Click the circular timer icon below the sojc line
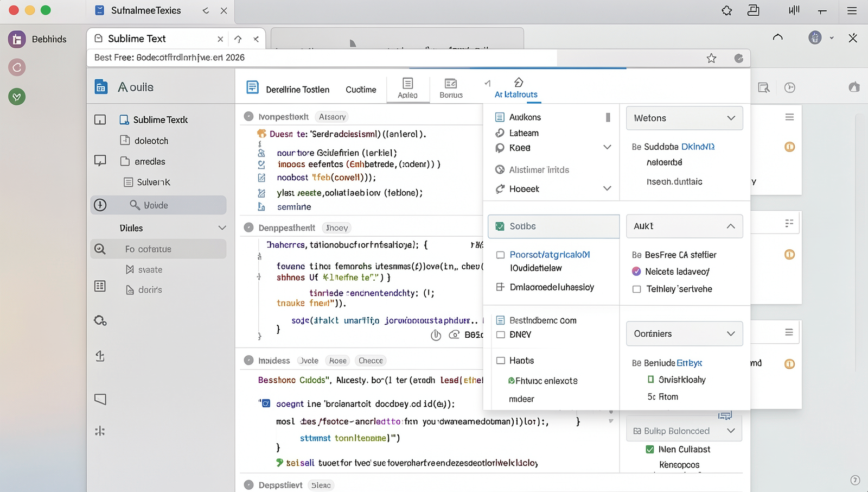 point(436,335)
